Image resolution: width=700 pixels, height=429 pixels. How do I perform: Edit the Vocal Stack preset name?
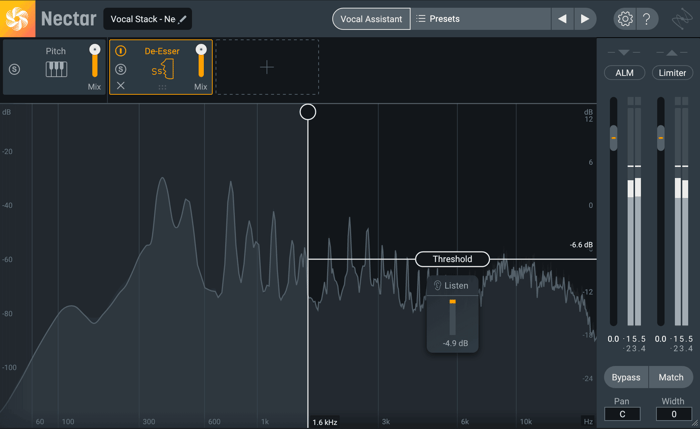[x=143, y=19]
